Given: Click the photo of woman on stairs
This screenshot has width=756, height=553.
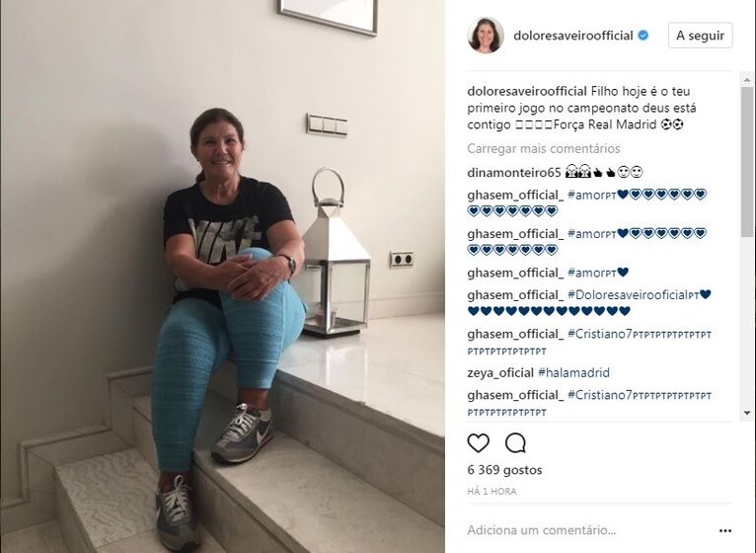Looking at the screenshot, I should 222,276.
